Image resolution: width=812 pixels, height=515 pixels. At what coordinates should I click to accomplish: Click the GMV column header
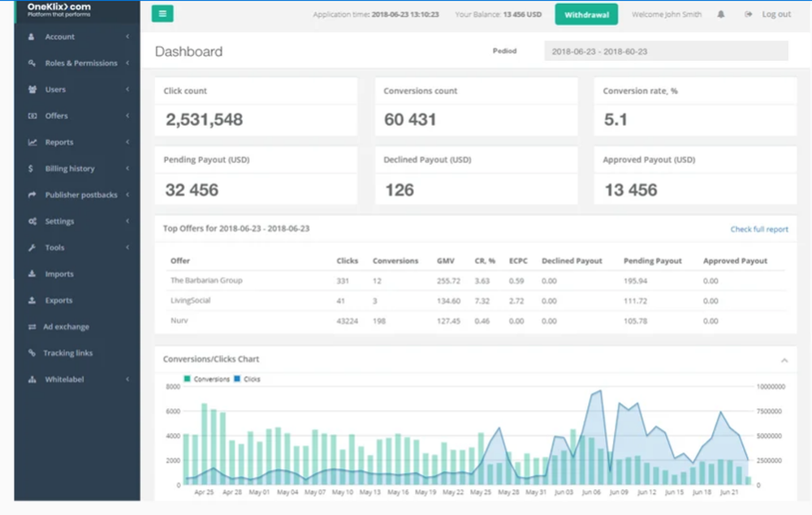(x=445, y=261)
